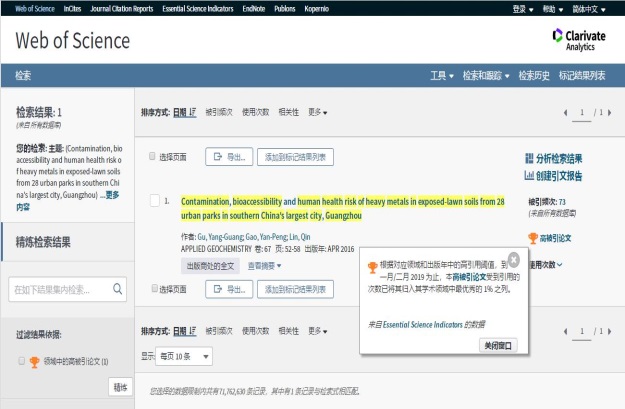Go to previous page using bottom left arrow

tap(565, 331)
